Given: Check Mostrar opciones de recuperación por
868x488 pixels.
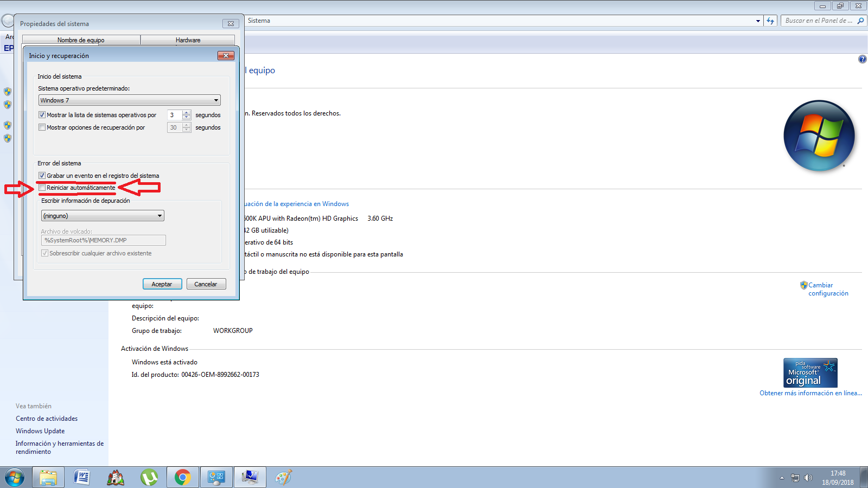Looking at the screenshot, I should click(42, 127).
